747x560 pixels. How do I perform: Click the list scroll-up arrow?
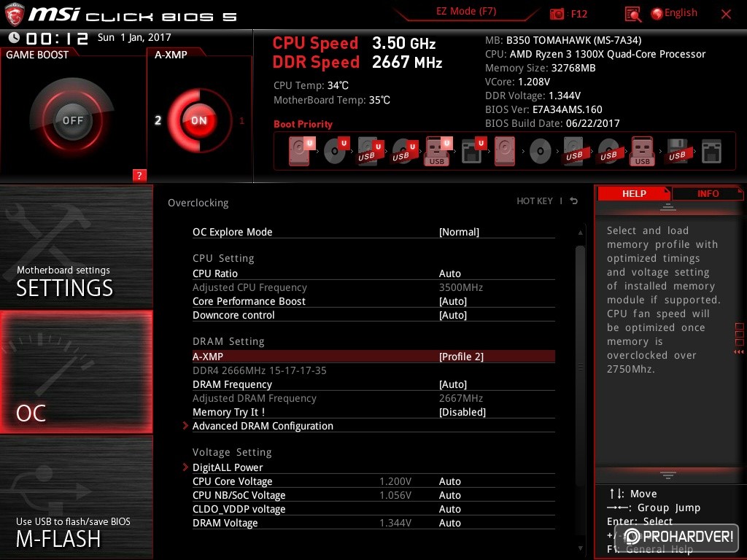click(580, 233)
